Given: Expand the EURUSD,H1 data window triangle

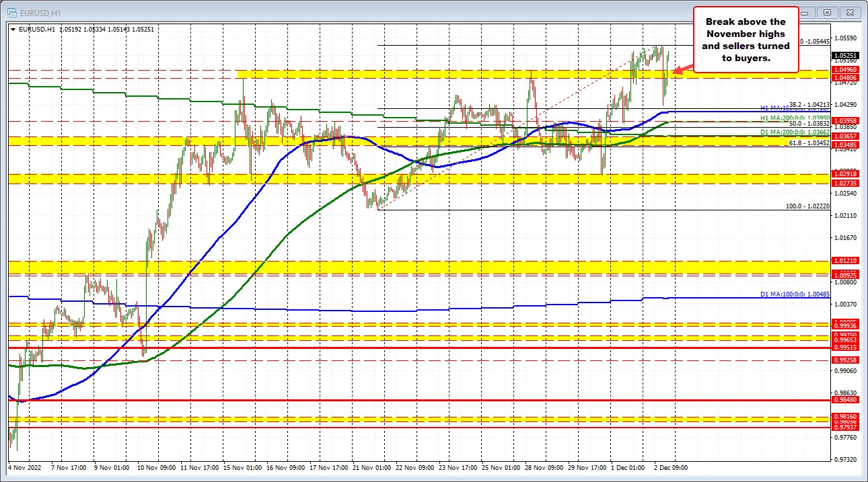Looking at the screenshot, I should point(12,29).
